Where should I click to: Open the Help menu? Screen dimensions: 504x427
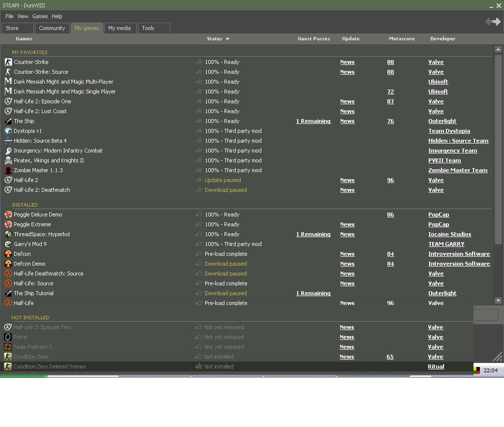pos(57,16)
